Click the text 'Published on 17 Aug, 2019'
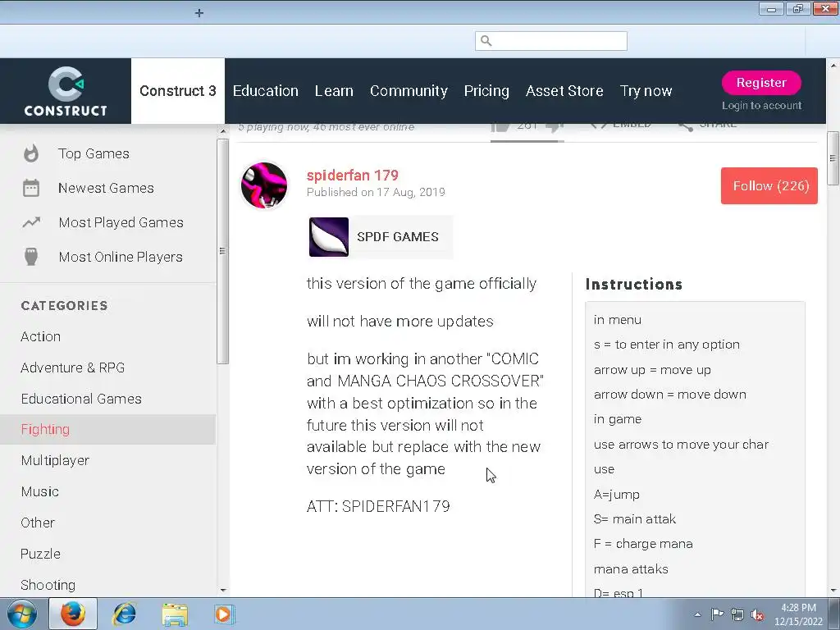840x630 pixels. 376,192
